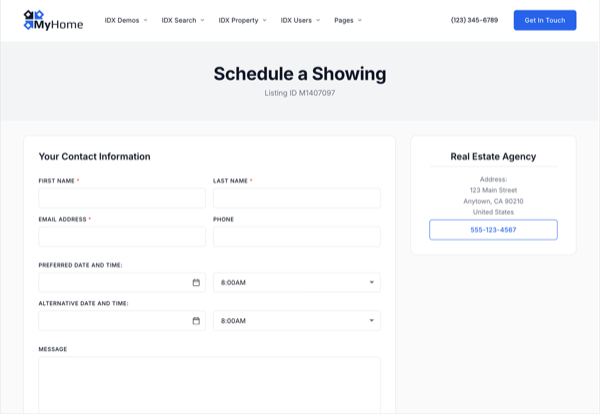600x414 pixels.
Task: Focus the Email Address input field
Action: click(122, 236)
